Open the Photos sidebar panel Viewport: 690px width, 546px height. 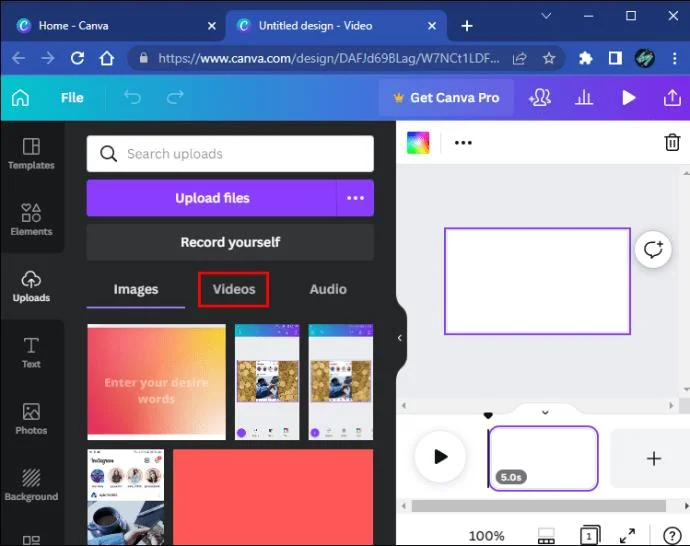(31, 419)
